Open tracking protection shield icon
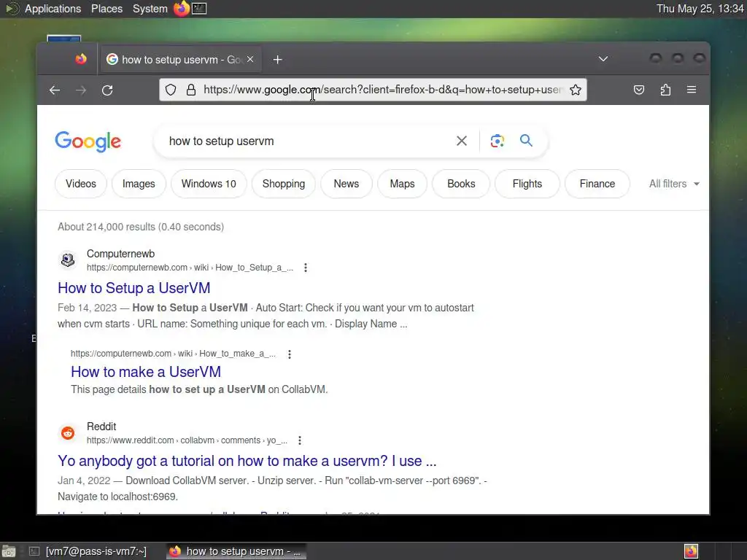The image size is (747, 560). (171, 90)
